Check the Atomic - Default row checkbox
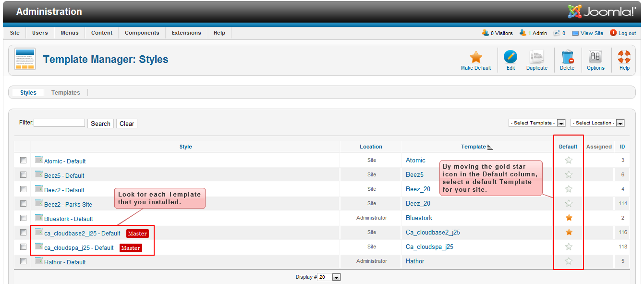This screenshot has width=644, height=284. pyautogui.click(x=23, y=161)
